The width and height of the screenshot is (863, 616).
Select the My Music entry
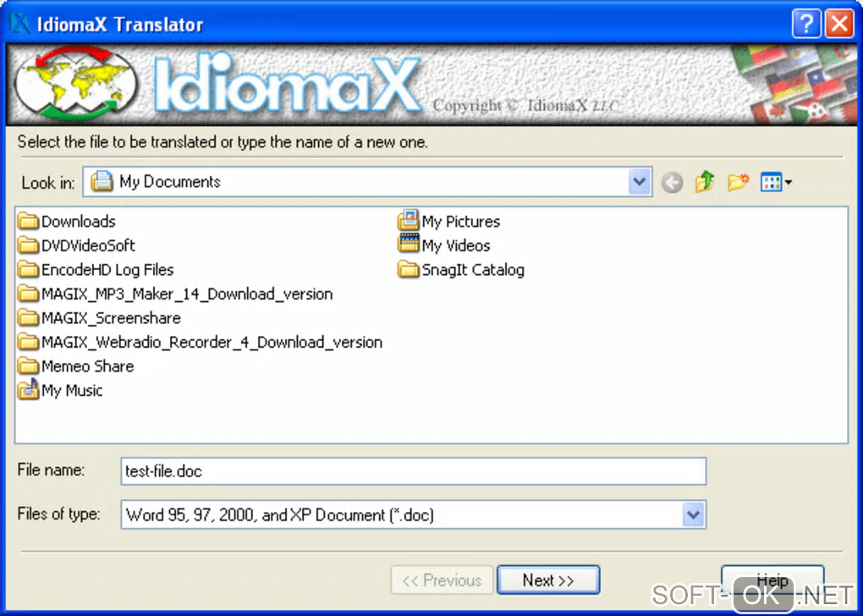(72, 391)
